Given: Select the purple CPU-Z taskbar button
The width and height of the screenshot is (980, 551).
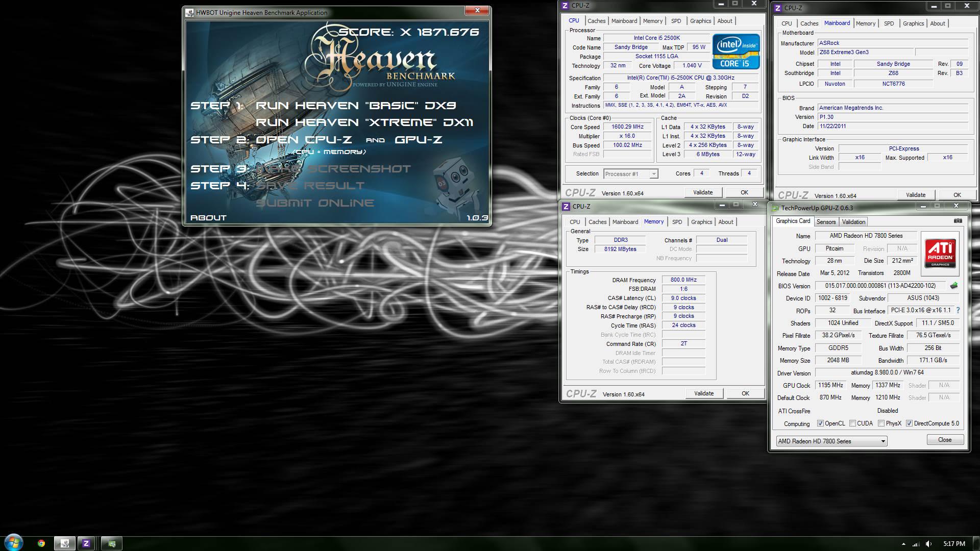Looking at the screenshot, I should coord(86,543).
